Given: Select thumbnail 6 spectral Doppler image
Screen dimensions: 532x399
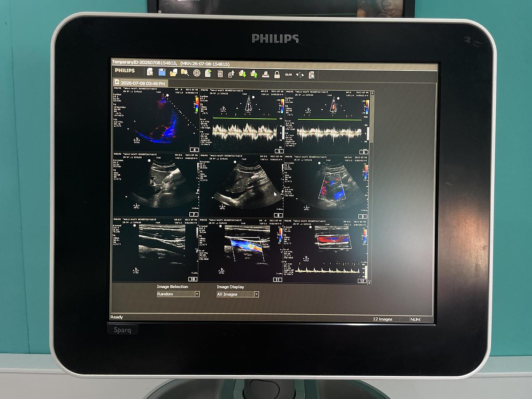Looking at the screenshot, I should pyautogui.click(x=326, y=122).
